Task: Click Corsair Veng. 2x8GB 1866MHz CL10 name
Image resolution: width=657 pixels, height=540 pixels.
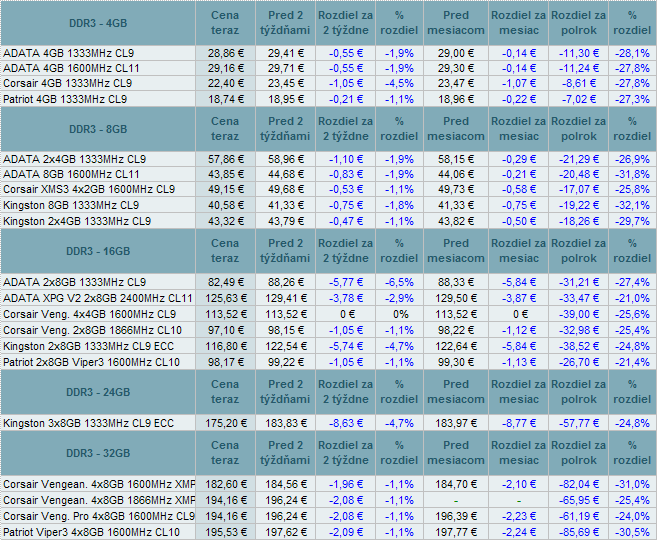Action: tap(93, 330)
